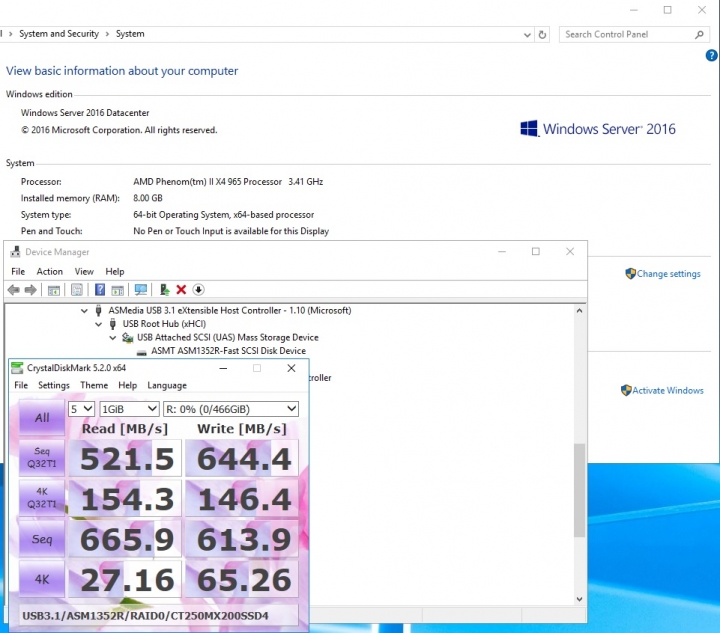Click blue help icon in Control Panel
Viewport: 720px width, 633px height.
point(711,56)
